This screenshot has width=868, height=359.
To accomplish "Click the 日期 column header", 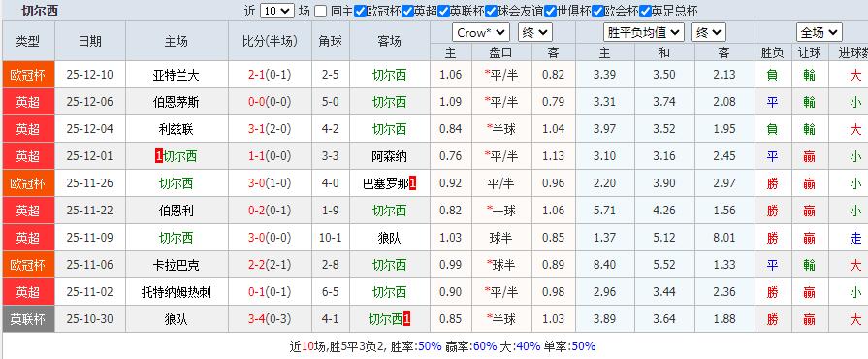I will point(89,41).
